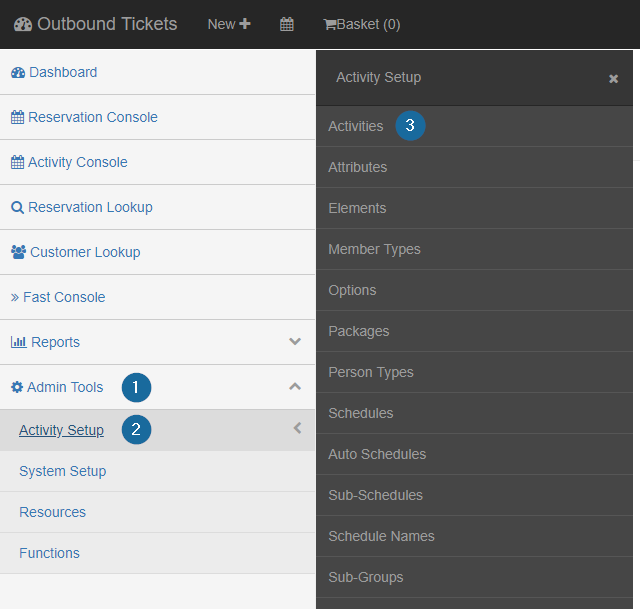Select Resources submenu
640x609 pixels.
click(52, 512)
